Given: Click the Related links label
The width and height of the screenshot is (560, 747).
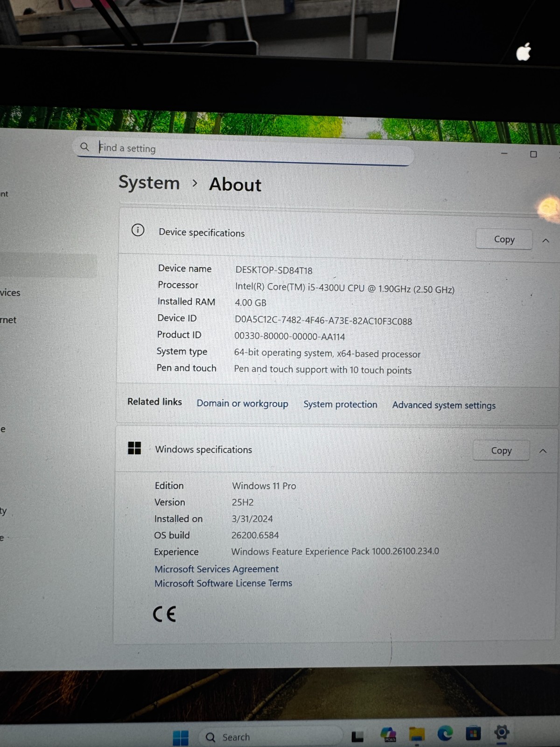Looking at the screenshot, I should (154, 402).
